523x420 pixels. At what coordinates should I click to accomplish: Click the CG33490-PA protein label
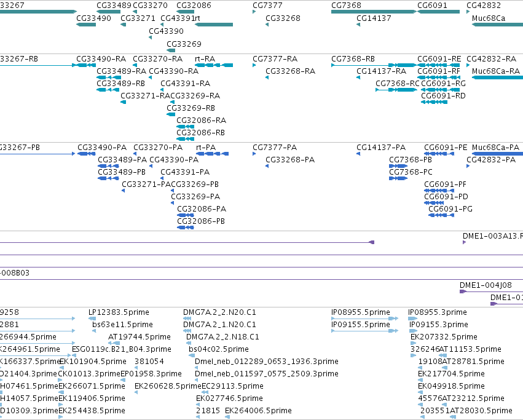102,148
